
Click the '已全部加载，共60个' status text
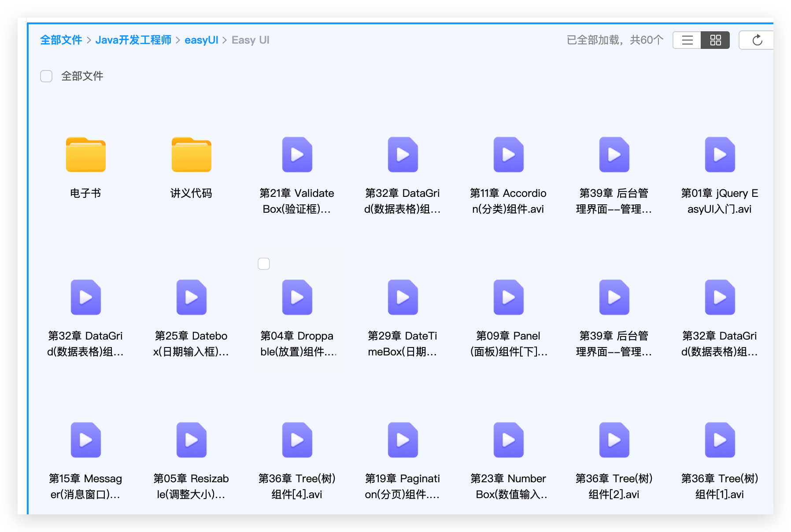tap(615, 40)
